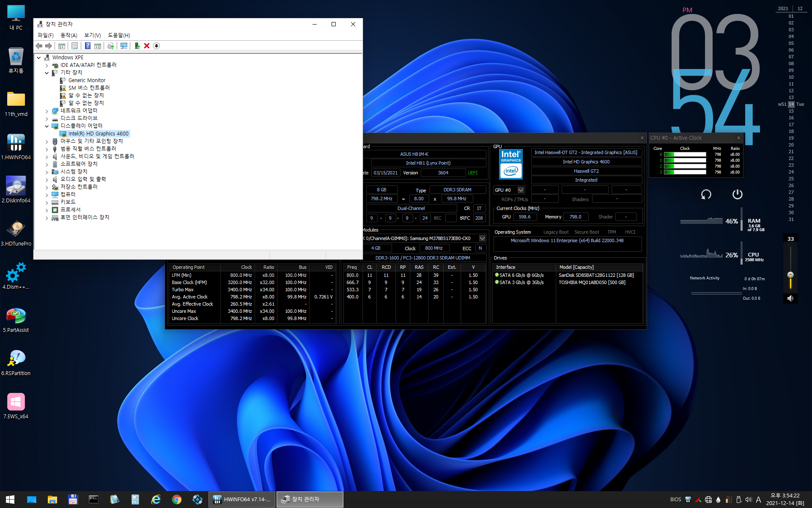Click the Back arrow in Device Manager toolbar

(39, 46)
